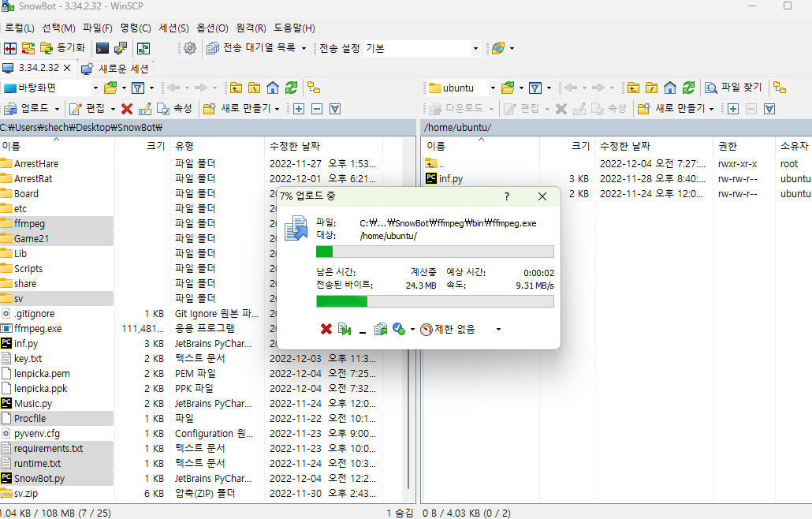Click the 파일 찾기 button
812x519 pixels.
734,88
